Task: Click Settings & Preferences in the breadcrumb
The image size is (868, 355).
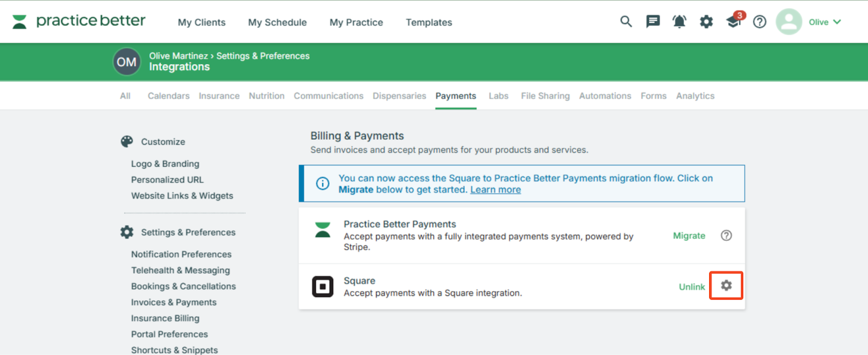Action: coord(263,56)
